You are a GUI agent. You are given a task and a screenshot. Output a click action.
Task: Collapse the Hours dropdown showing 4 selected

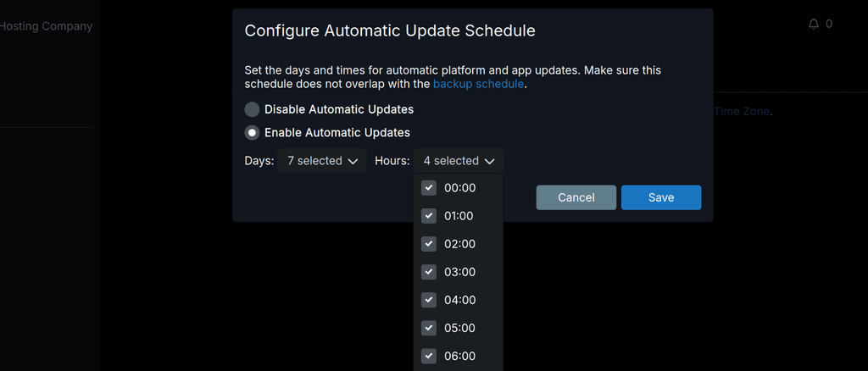pyautogui.click(x=459, y=161)
